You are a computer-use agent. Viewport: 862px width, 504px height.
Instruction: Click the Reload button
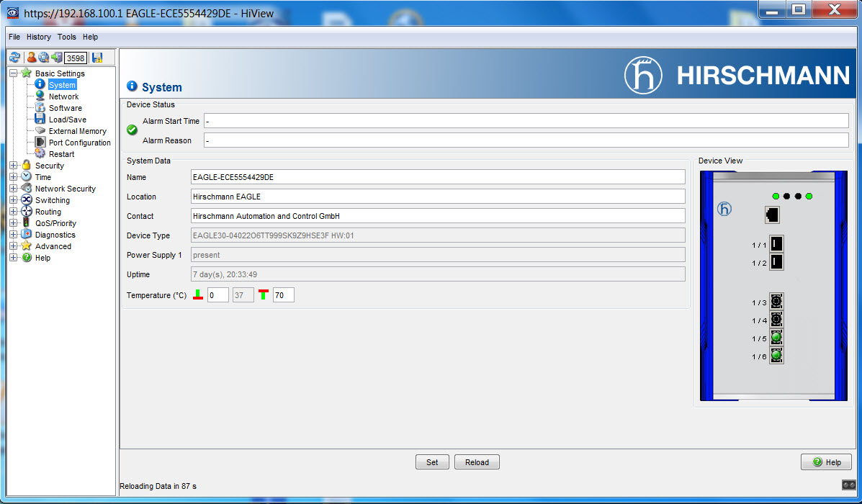click(x=477, y=462)
